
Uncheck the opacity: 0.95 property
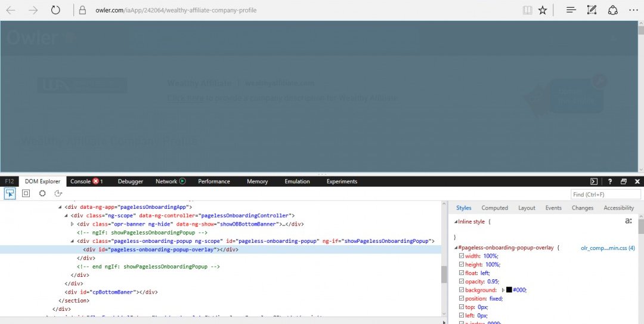pyautogui.click(x=461, y=281)
